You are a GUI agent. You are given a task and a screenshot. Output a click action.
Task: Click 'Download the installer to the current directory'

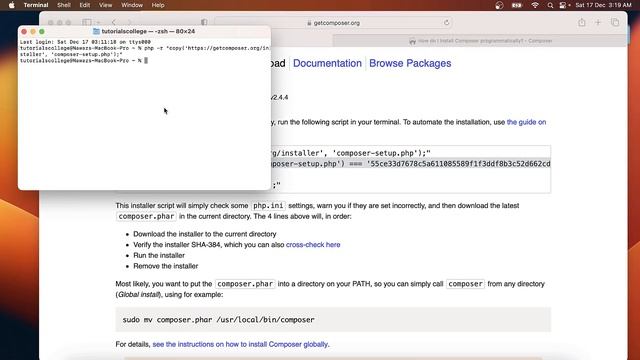(x=204, y=234)
